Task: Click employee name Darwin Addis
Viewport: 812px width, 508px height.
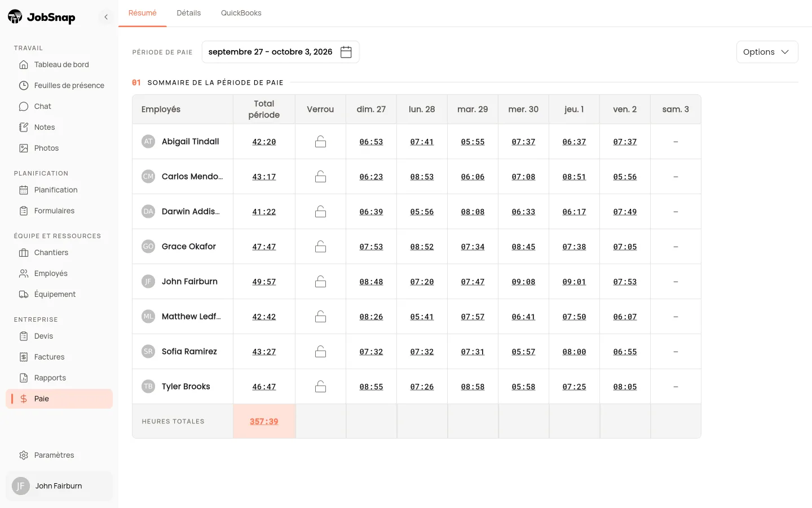Action: pos(191,212)
